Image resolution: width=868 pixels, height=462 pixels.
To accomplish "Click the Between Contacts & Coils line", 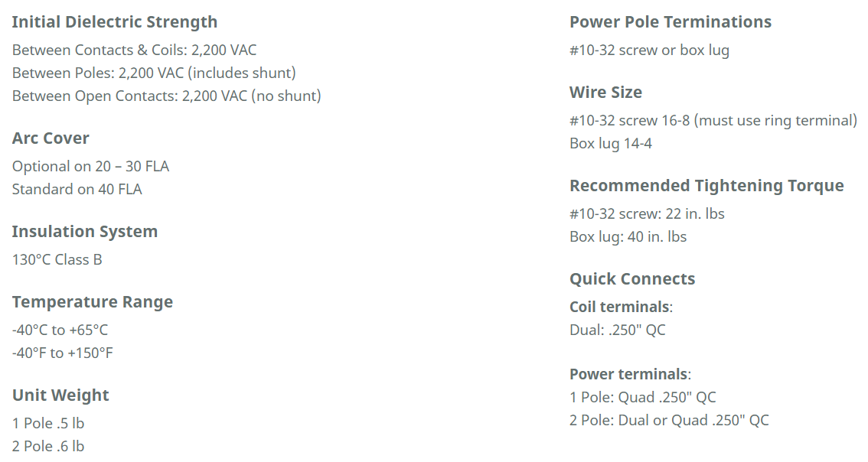I will (134, 50).
